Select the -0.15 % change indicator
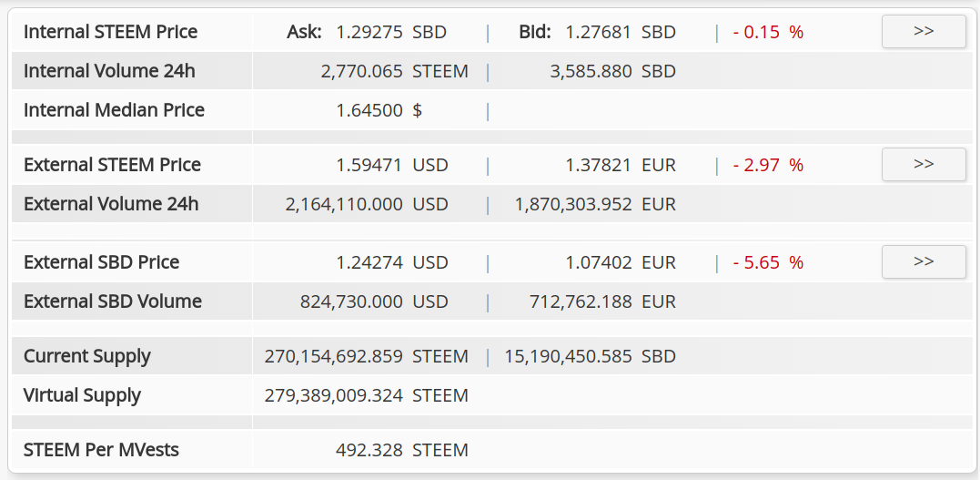 (768, 32)
